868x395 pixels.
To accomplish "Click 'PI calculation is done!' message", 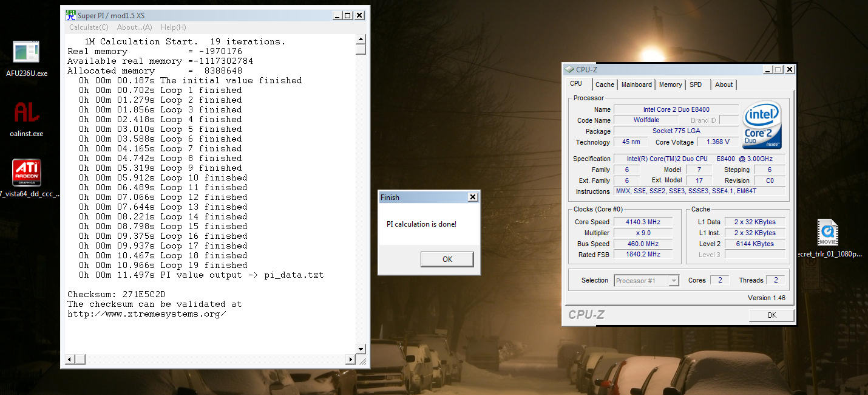I will point(421,224).
